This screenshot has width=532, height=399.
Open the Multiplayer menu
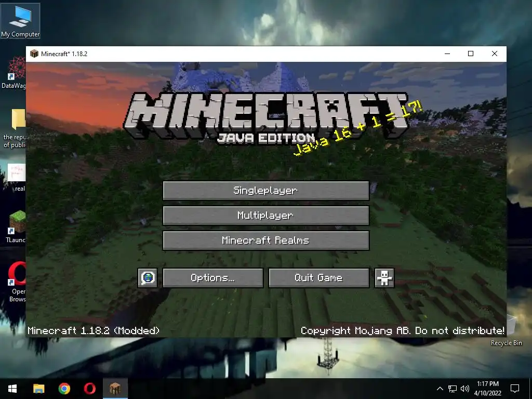(x=265, y=216)
